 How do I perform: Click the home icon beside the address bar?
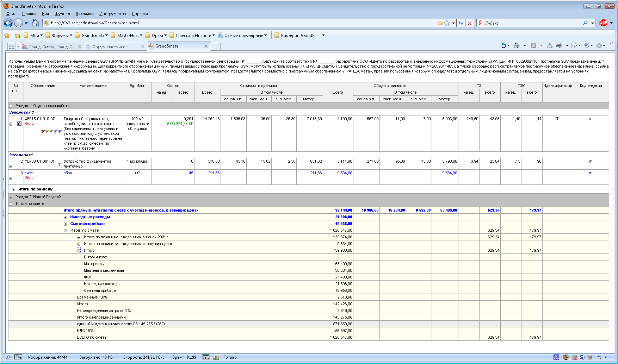click(x=35, y=23)
